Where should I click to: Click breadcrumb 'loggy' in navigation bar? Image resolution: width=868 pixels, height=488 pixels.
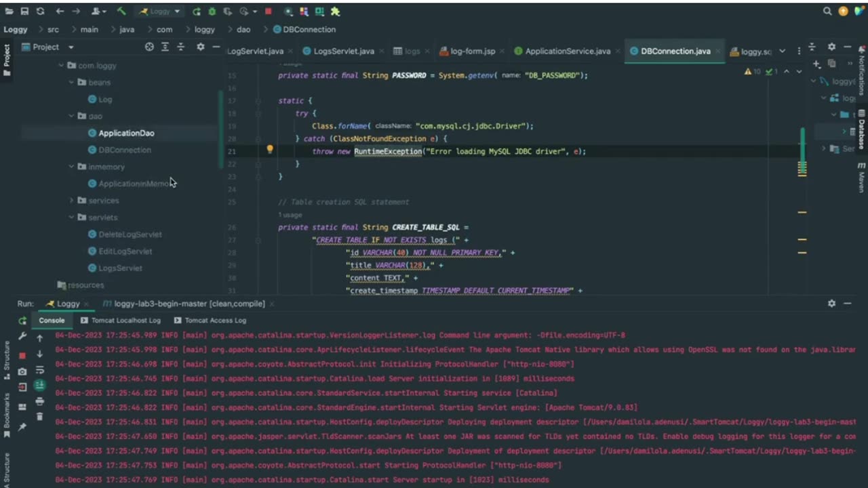(x=204, y=29)
